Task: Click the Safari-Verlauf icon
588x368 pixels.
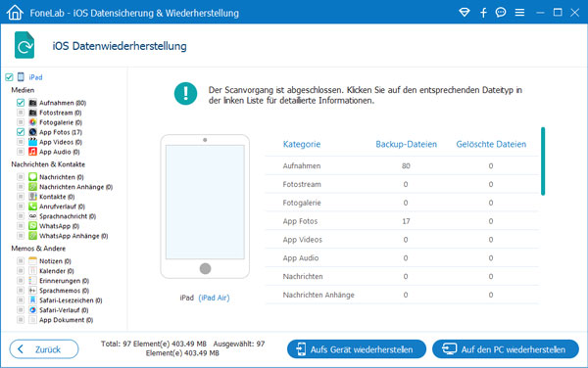Action: [x=33, y=310]
